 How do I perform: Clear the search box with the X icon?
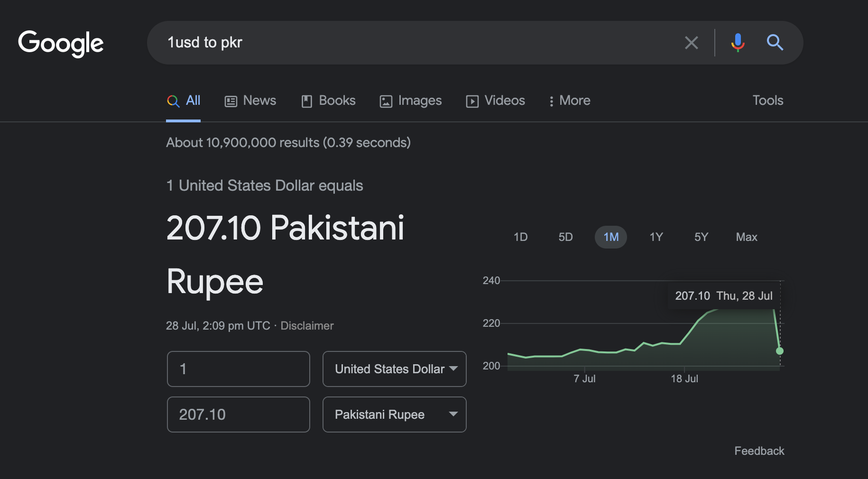tap(692, 43)
